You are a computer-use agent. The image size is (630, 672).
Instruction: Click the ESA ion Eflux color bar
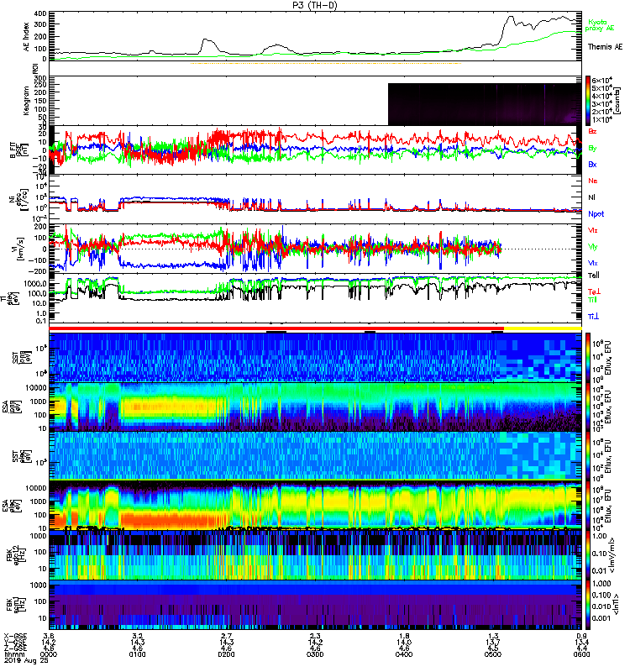(587, 407)
